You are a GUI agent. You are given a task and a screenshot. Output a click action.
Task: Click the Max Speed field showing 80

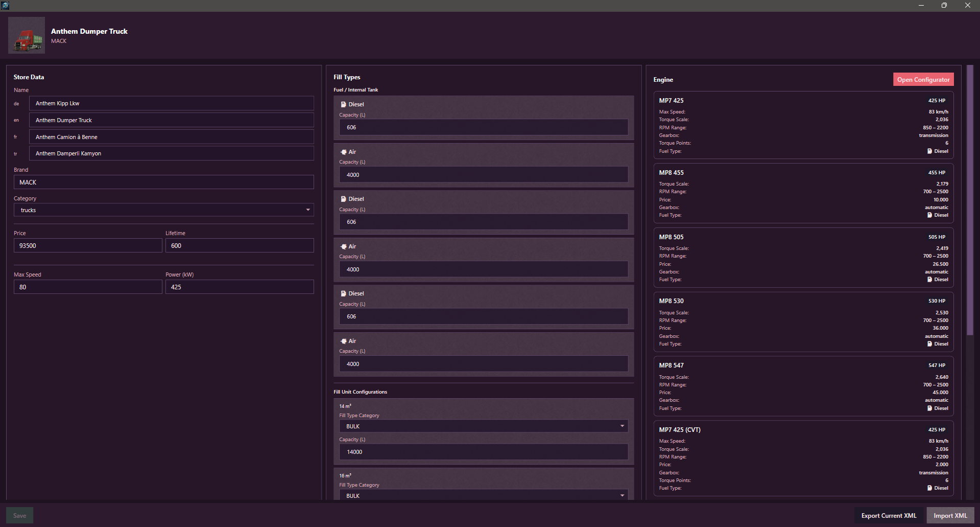tap(88, 287)
